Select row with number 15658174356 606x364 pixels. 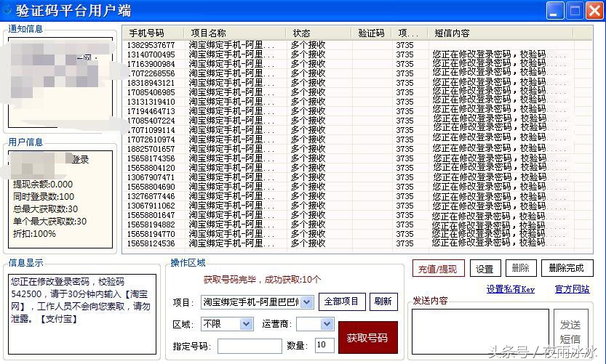click(x=357, y=158)
